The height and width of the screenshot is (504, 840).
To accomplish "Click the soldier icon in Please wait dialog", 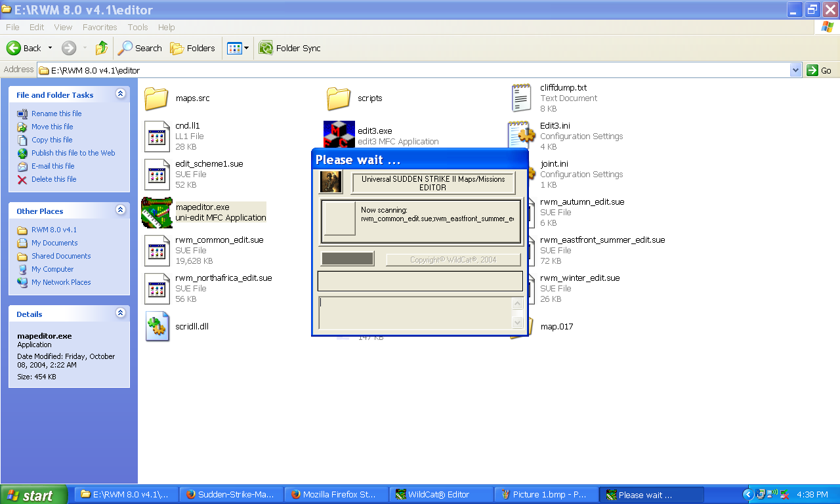I will pos(331,182).
